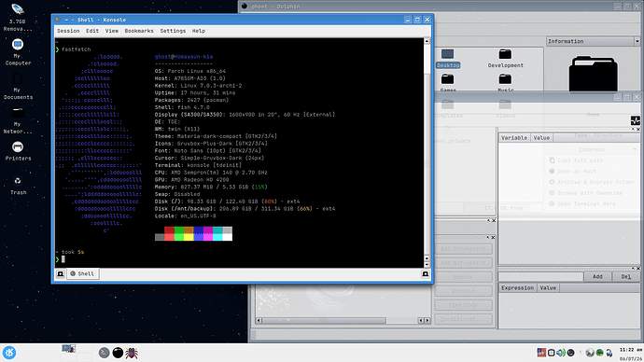This screenshot has width=644, height=362.
Task: Open the clipboard tray icon
Action: [x=552, y=353]
